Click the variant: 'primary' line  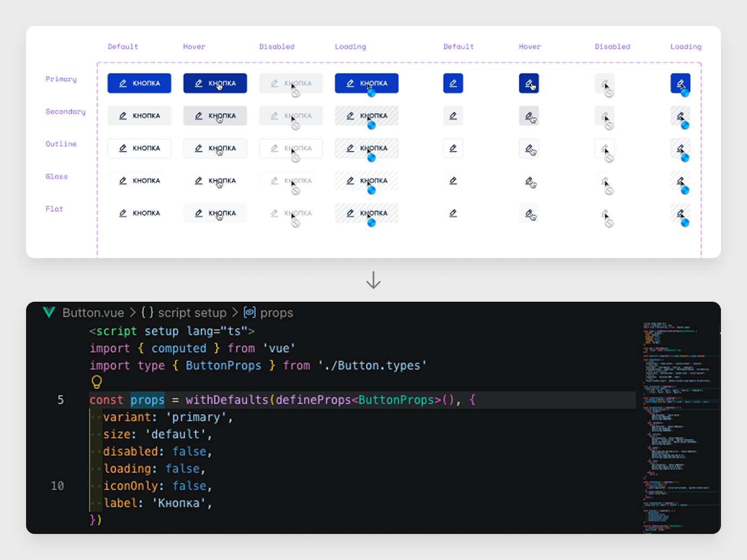pos(168,417)
